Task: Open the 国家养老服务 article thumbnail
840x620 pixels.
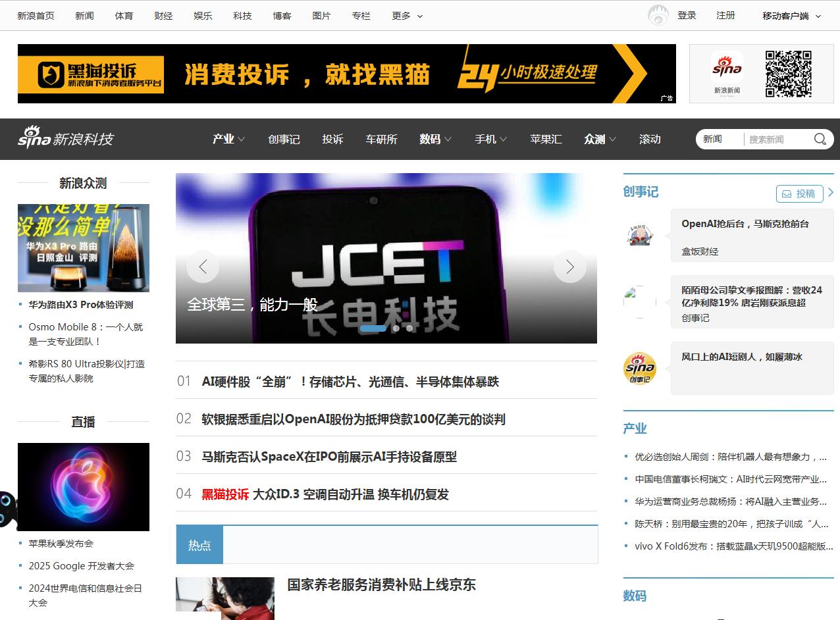Action: [x=225, y=598]
